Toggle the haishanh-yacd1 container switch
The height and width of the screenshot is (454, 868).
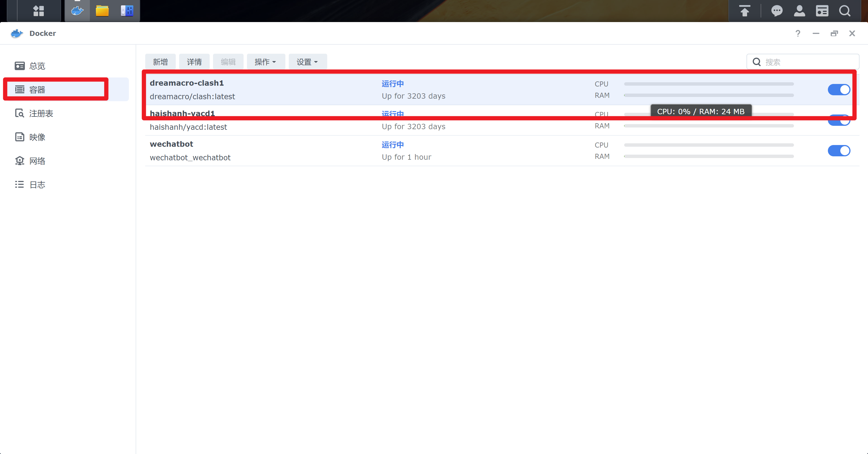click(839, 120)
